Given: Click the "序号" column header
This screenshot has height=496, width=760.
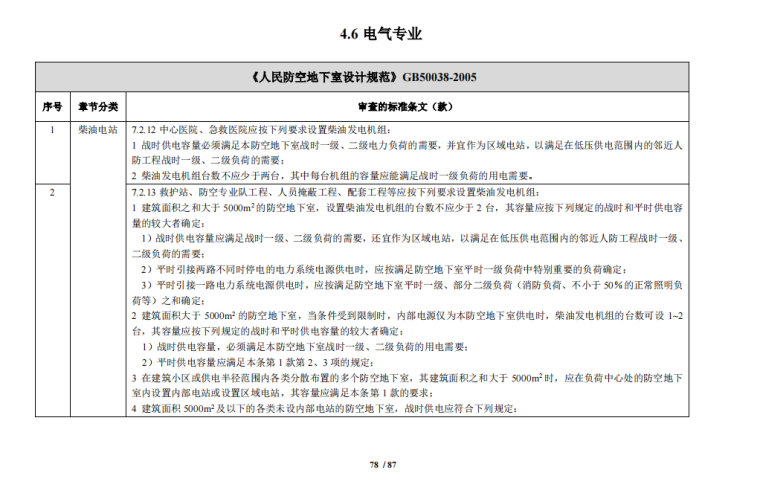Looking at the screenshot, I should click(x=52, y=105).
